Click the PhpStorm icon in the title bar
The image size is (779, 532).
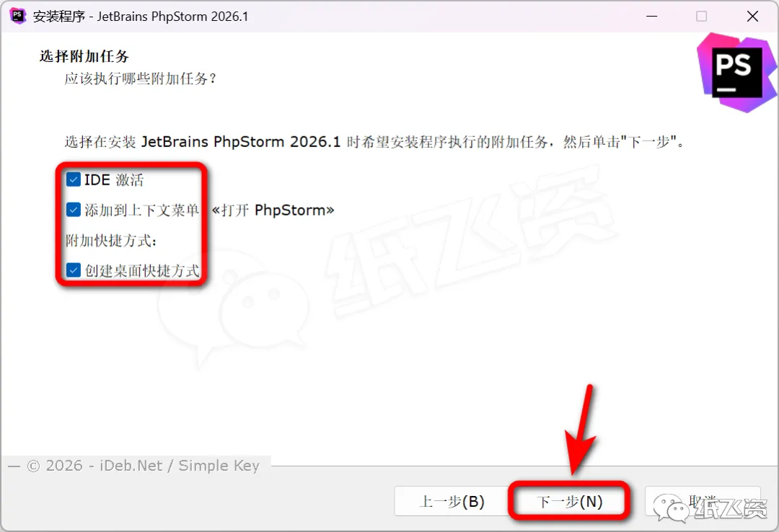coord(17,16)
